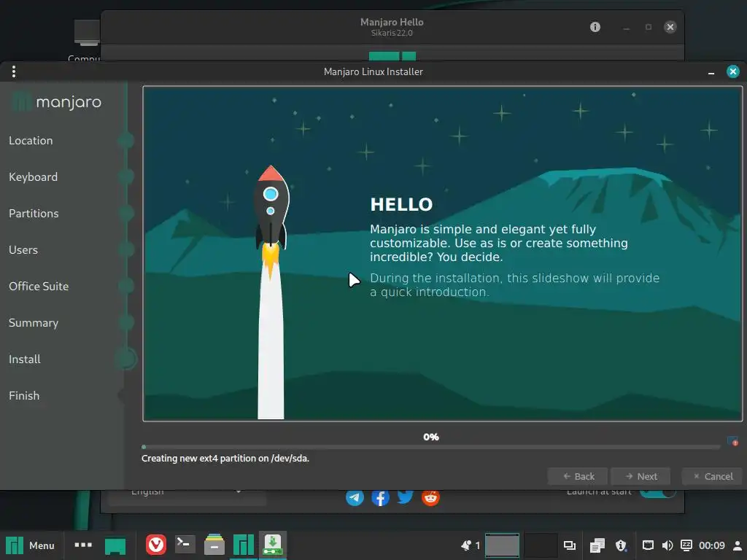
Task: Click the power manager tray icon
Action: point(686,545)
